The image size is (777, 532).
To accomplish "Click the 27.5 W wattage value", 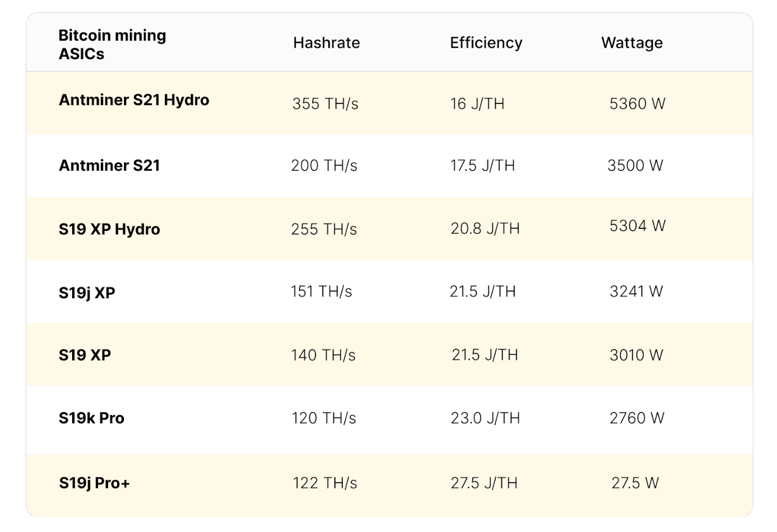I will tap(634, 483).
